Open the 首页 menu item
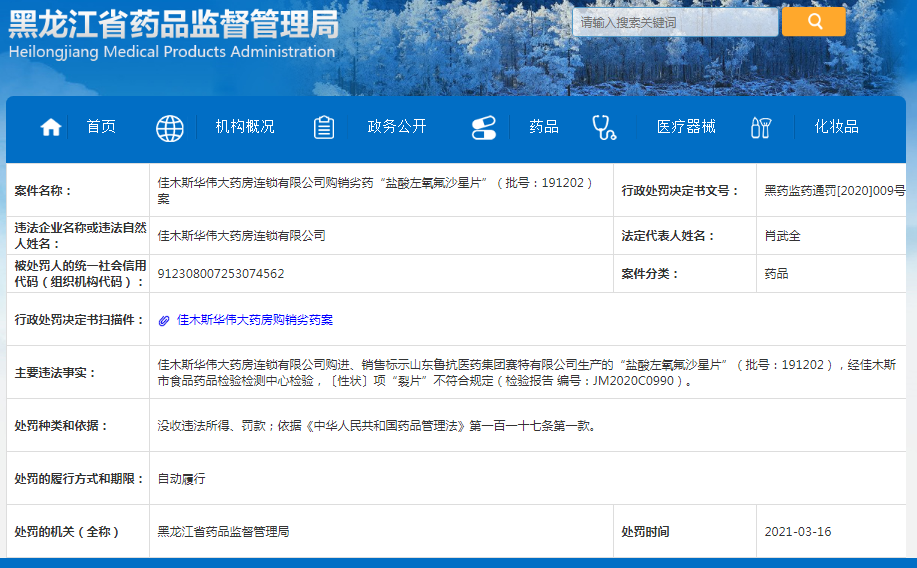917x568 pixels. 101,126
